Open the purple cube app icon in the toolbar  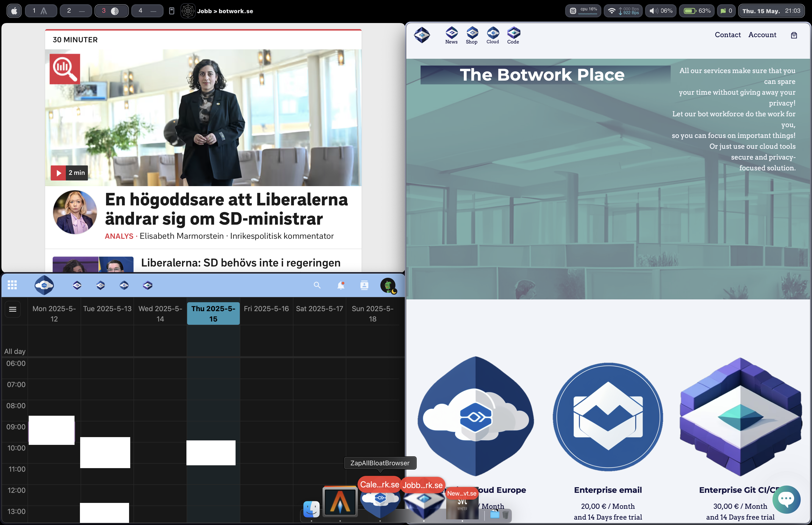pyautogui.click(x=148, y=285)
